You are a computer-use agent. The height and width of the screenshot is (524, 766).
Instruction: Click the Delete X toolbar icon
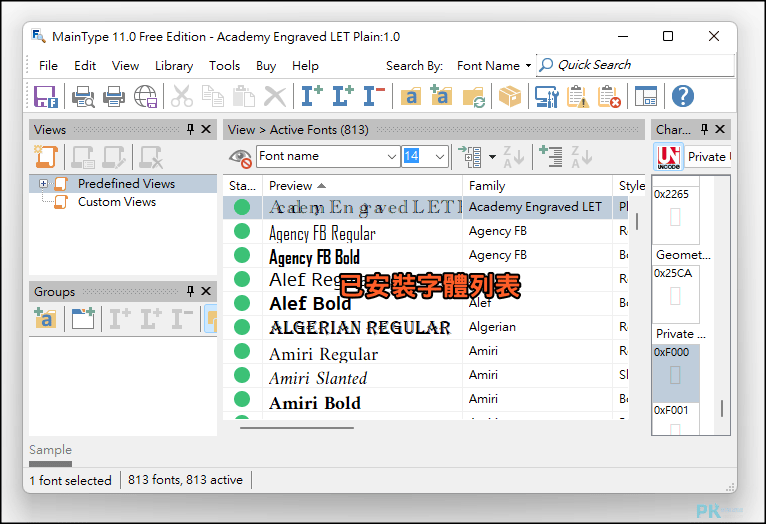(275, 96)
